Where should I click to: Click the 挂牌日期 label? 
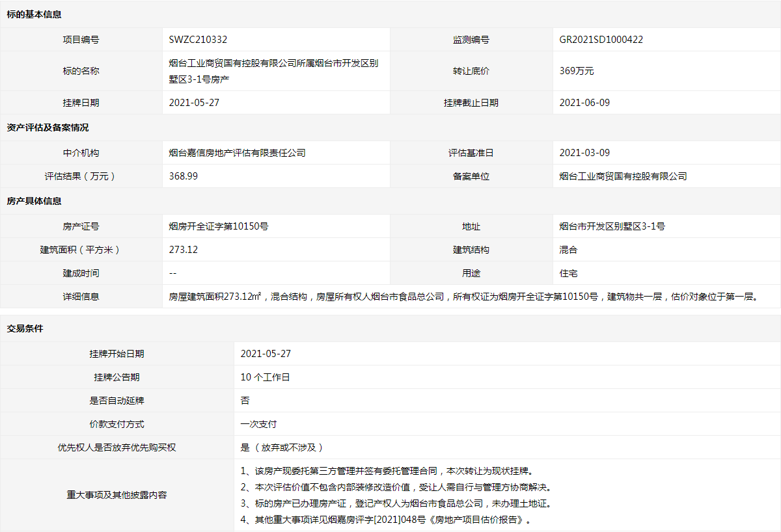click(x=81, y=103)
